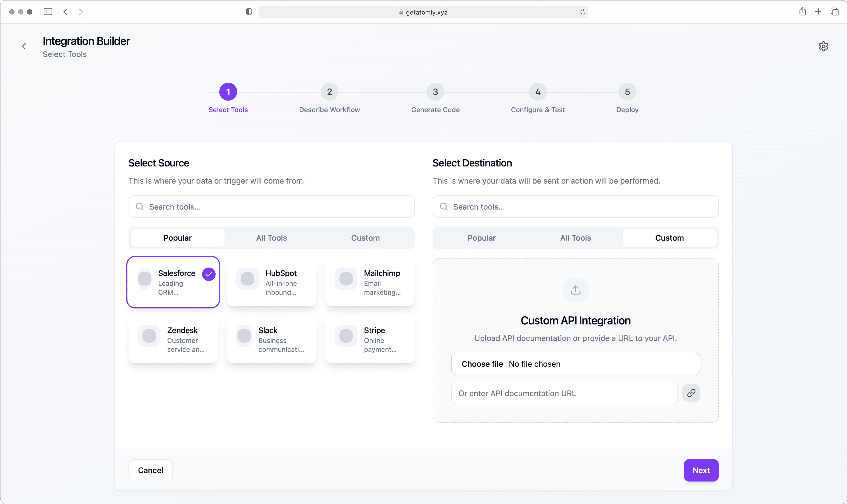The width and height of the screenshot is (847, 504).
Task: Go back using the Integration Builder arrow
Action: point(24,46)
